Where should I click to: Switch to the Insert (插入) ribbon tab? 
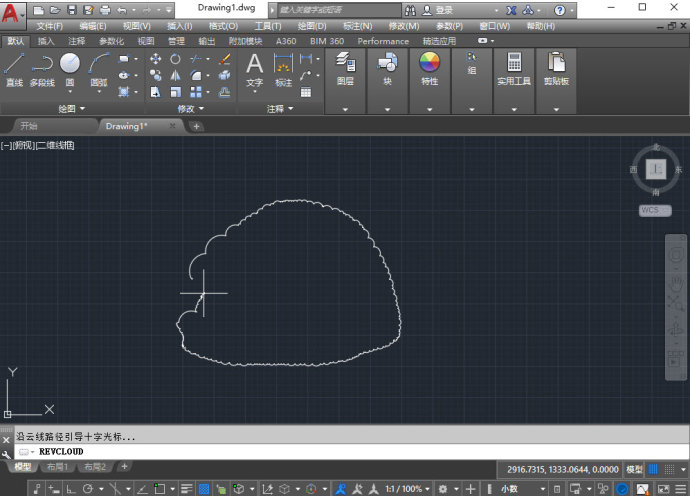(46, 41)
